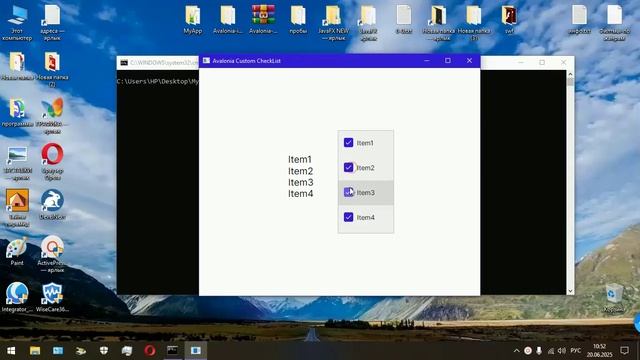
Task: Close the command prompt window
Action: pos(564,62)
